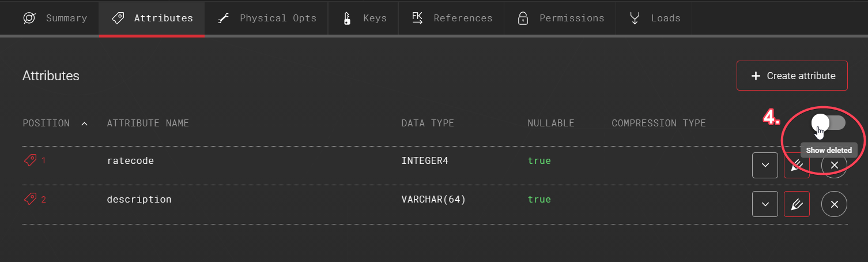868x262 pixels.
Task: Click the red tag icon beside description
Action: pyautogui.click(x=30, y=199)
